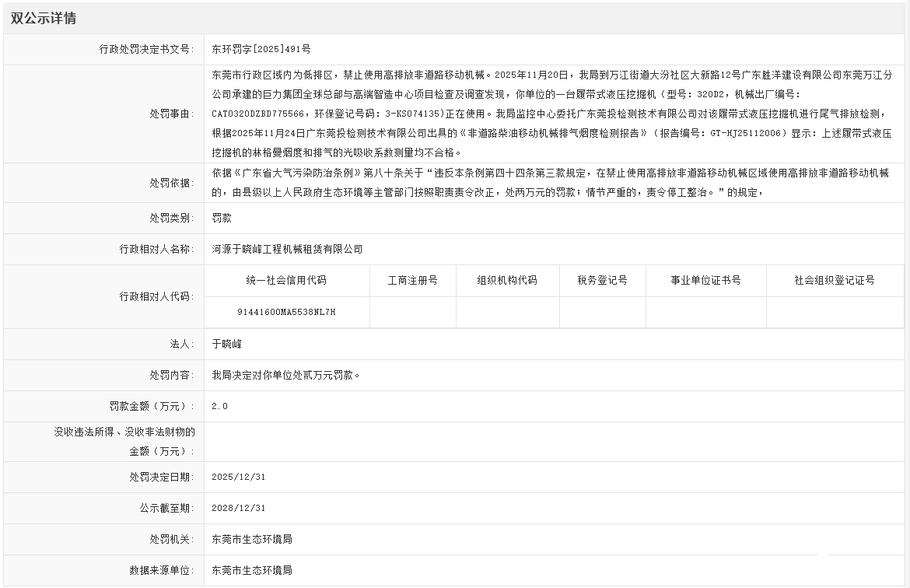Click the 处罚事由 row label
Image resolution: width=910 pixels, height=588 pixels.
(x=171, y=114)
